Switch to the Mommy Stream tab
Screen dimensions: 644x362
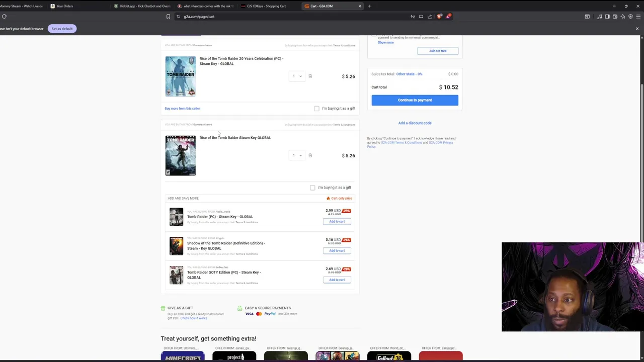(22, 6)
